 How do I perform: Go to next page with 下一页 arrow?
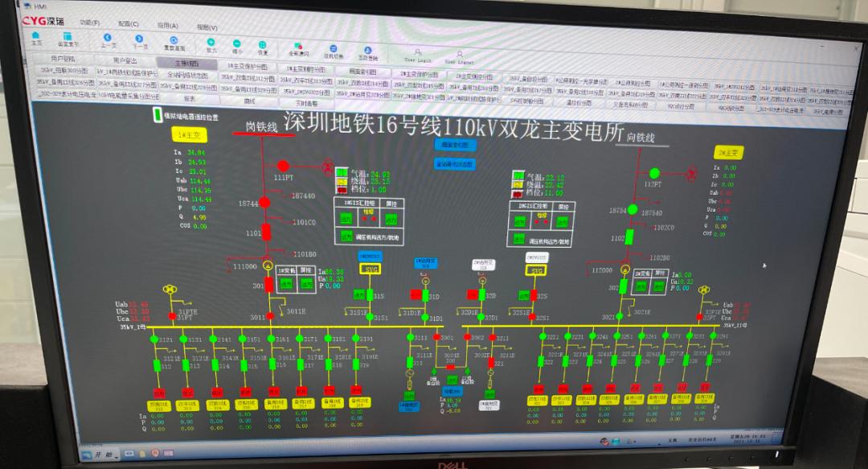(141, 40)
